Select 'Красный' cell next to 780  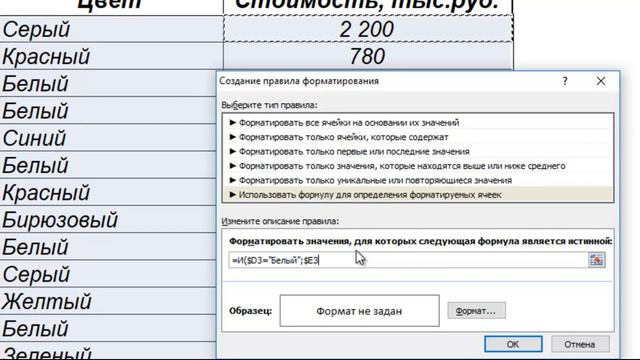click(111, 56)
